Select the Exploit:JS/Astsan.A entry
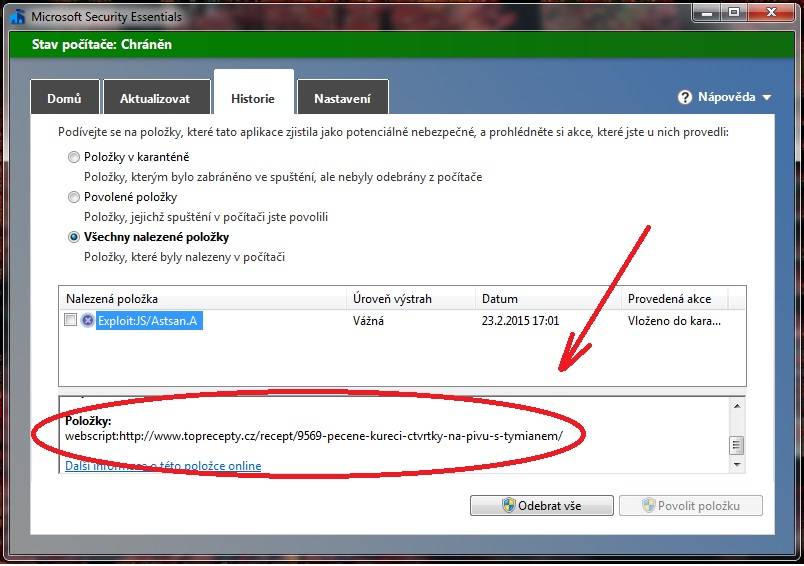Viewport: 804px width, 566px height. (149, 320)
